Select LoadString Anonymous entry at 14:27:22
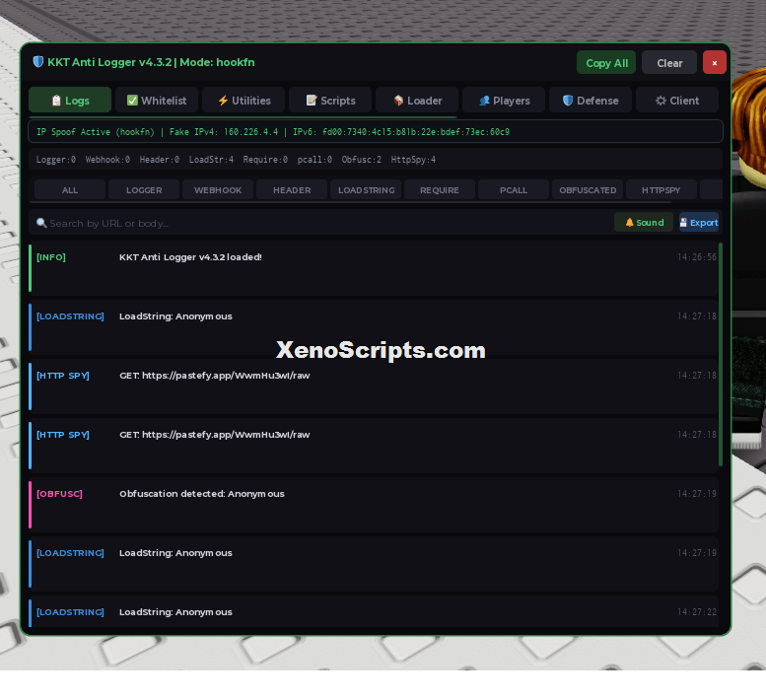 (374, 611)
